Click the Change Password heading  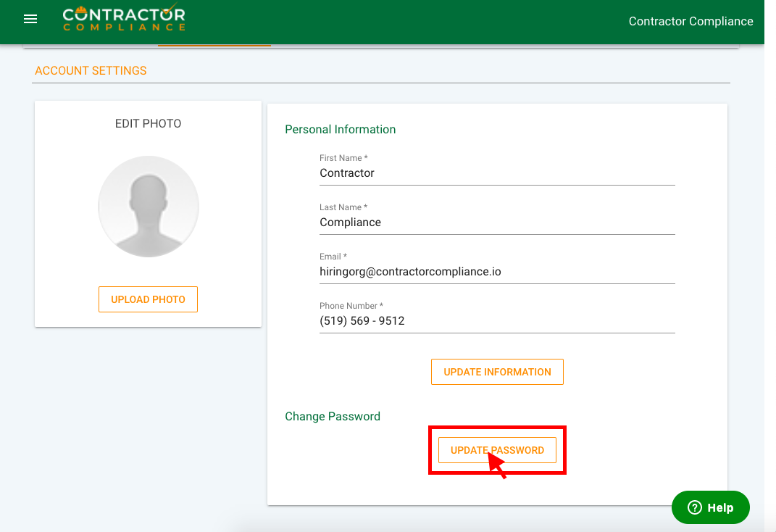(333, 417)
